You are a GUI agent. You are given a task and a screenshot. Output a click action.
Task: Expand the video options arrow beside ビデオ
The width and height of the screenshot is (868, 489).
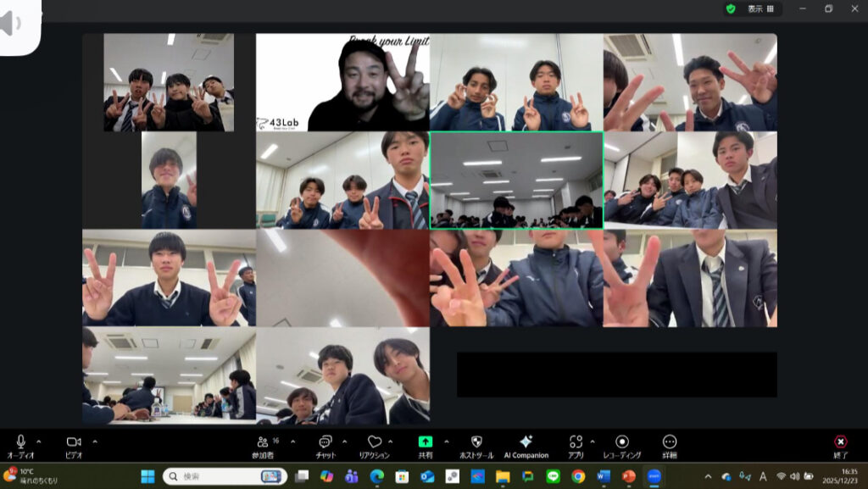coord(94,442)
